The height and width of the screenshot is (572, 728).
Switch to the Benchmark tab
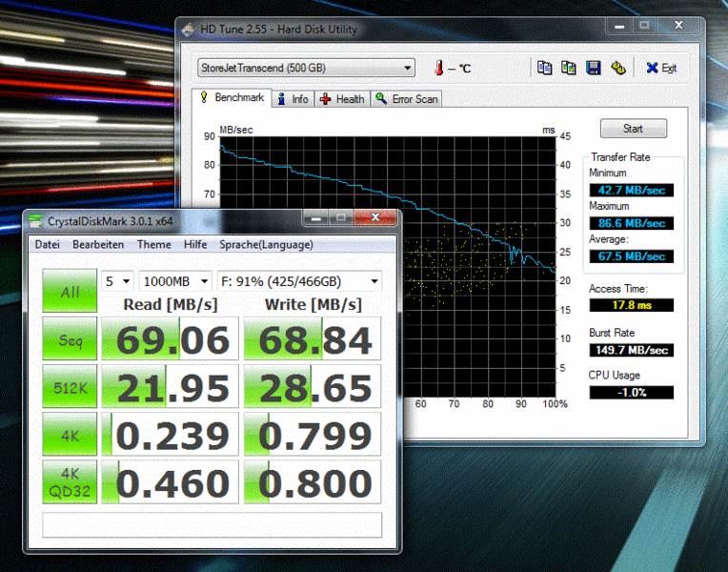232,97
